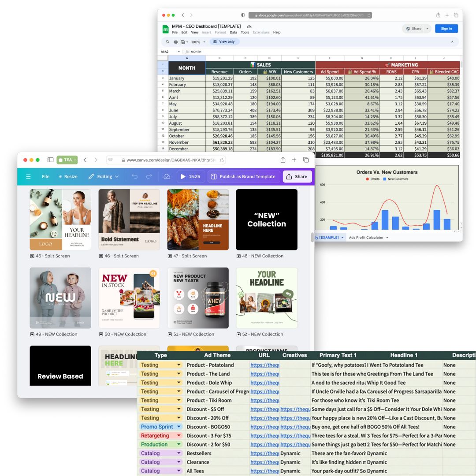Check Canva cloud save status icon
This screenshot has height=476, width=476.
[x=167, y=176]
